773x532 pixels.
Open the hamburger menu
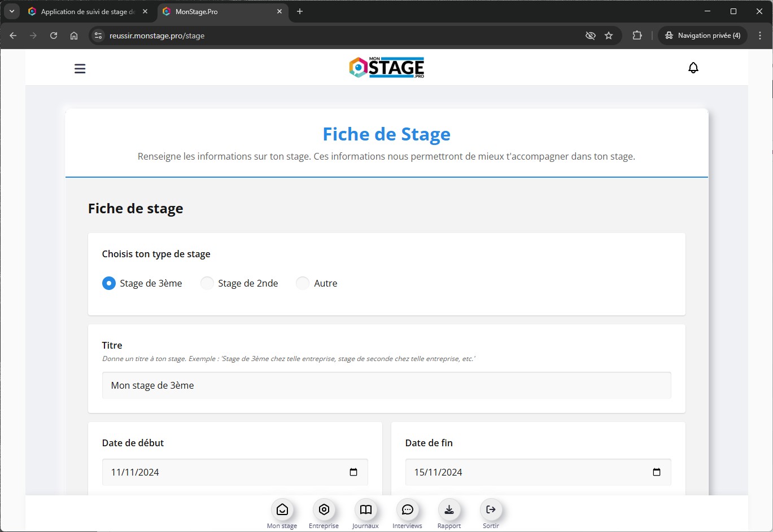pos(80,68)
